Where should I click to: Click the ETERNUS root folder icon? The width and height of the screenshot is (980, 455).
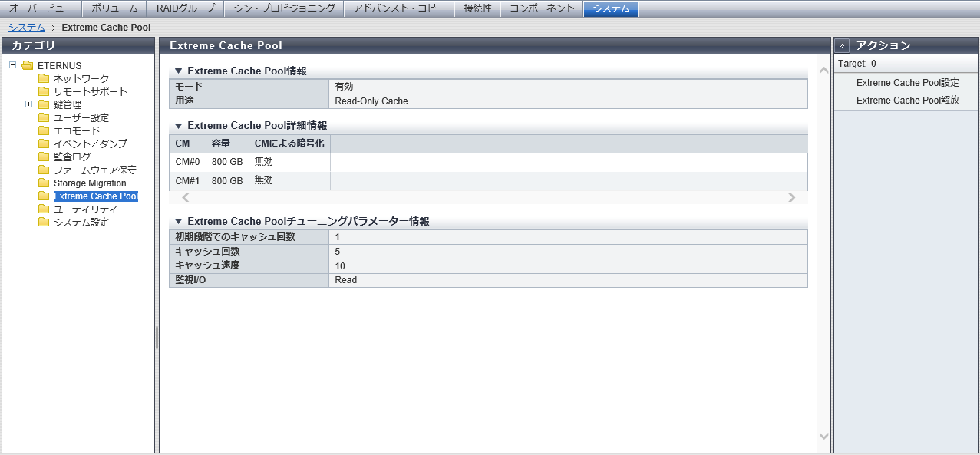[28, 65]
